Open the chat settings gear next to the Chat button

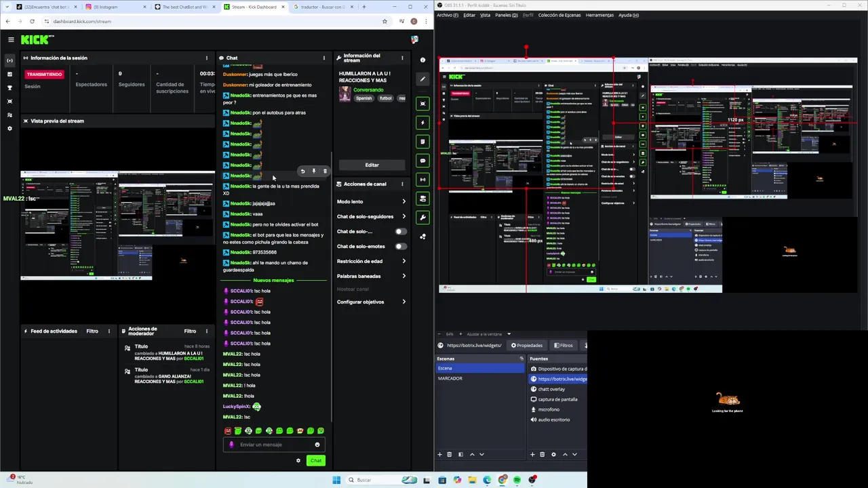point(298,461)
